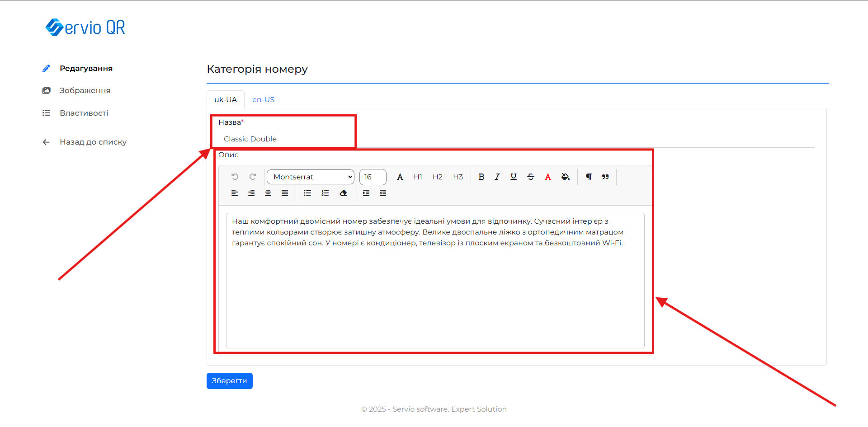868x427 pixels.
Task: Toggle strikethrough text style
Action: (531, 177)
